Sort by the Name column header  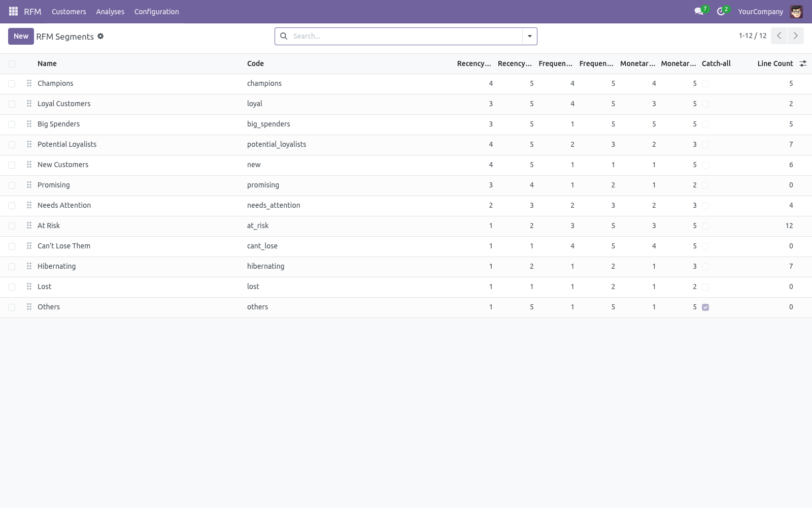click(47, 63)
